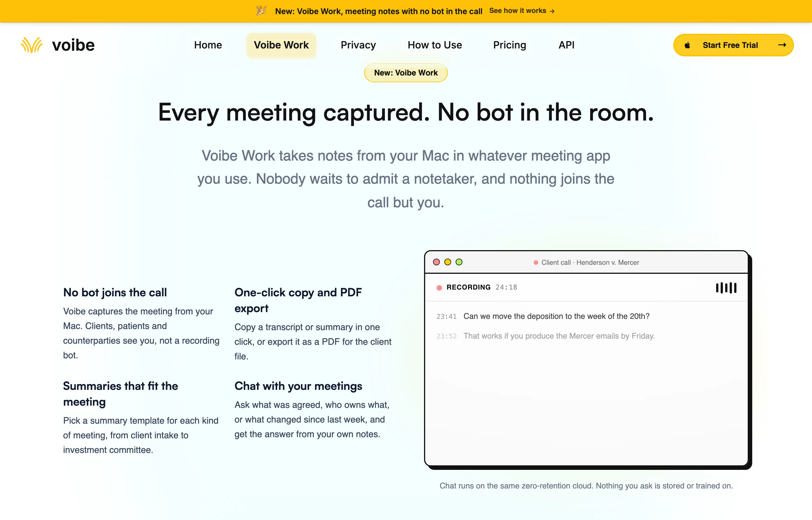Click the 23:41 timestamp
This screenshot has height=520, width=812.
click(446, 316)
